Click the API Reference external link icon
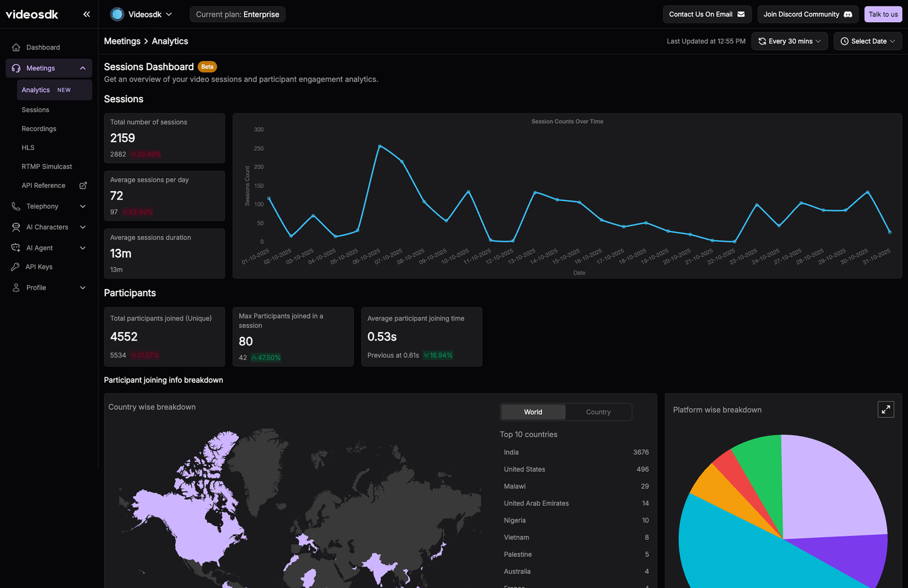The width and height of the screenshot is (908, 588). [83, 186]
